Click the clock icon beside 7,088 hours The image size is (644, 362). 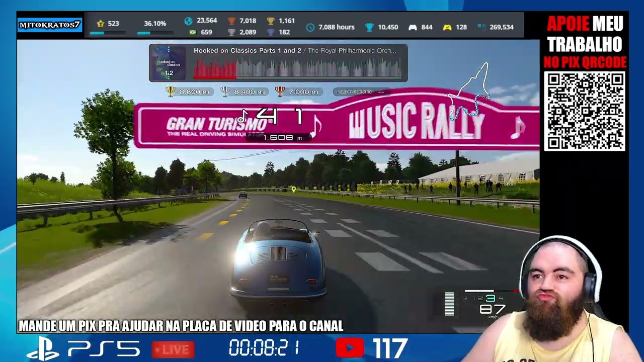click(310, 27)
